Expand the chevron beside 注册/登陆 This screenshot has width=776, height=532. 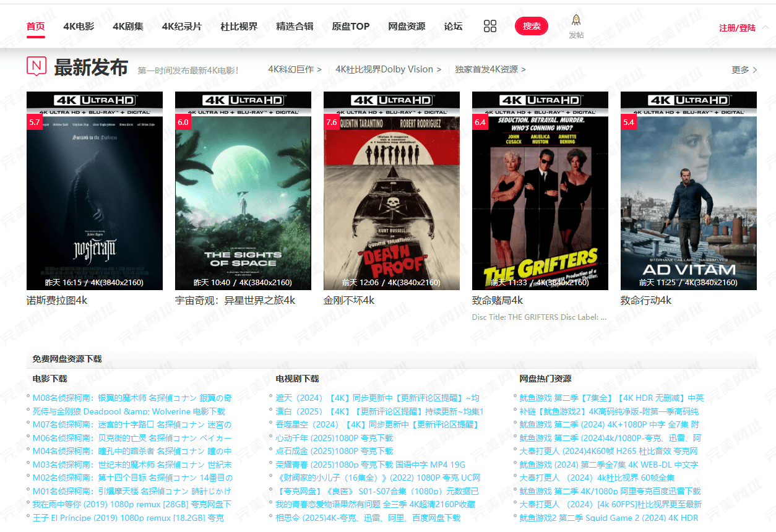765,28
